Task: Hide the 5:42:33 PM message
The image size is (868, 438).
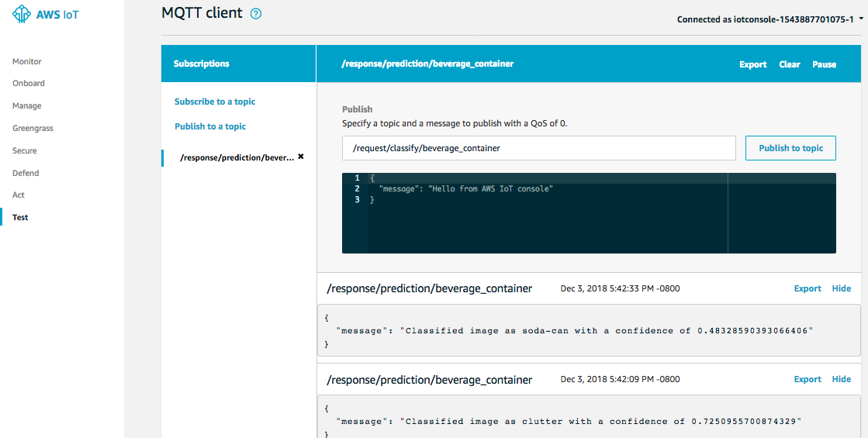Action: pyautogui.click(x=842, y=288)
